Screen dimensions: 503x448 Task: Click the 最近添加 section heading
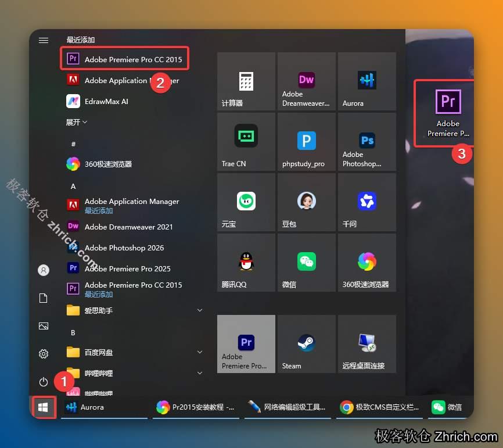click(x=81, y=40)
